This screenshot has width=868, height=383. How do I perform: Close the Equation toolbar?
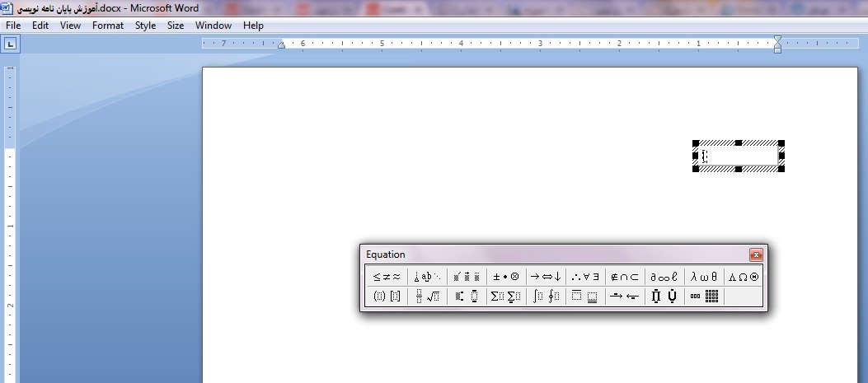click(755, 255)
